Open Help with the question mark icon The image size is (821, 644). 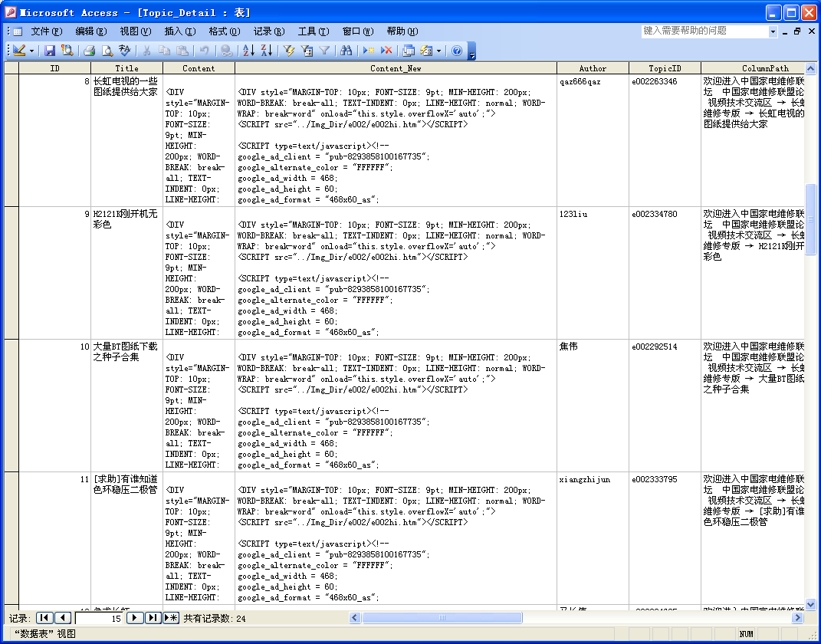[457, 51]
